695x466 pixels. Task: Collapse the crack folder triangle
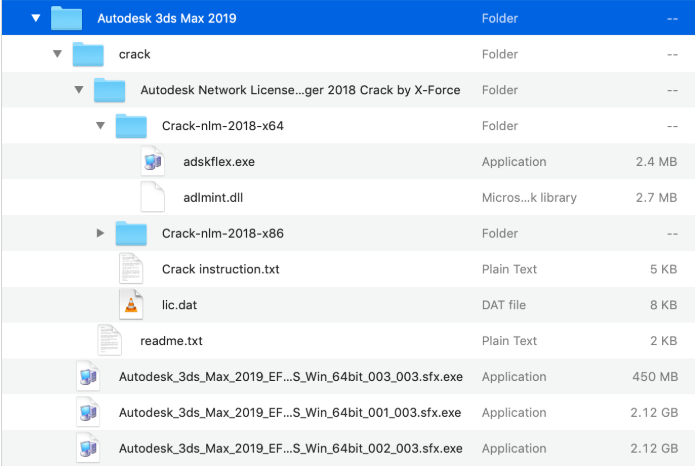tap(57, 54)
